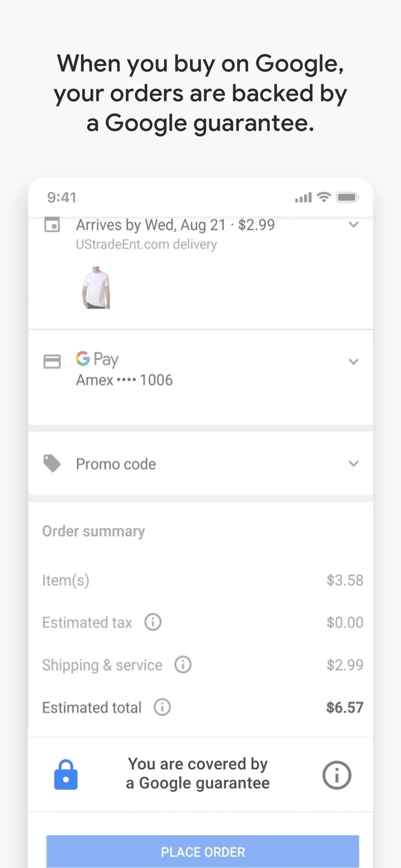The height and width of the screenshot is (868, 401).
Task: Click the Shipping & service info icon
Action: pyautogui.click(x=183, y=665)
